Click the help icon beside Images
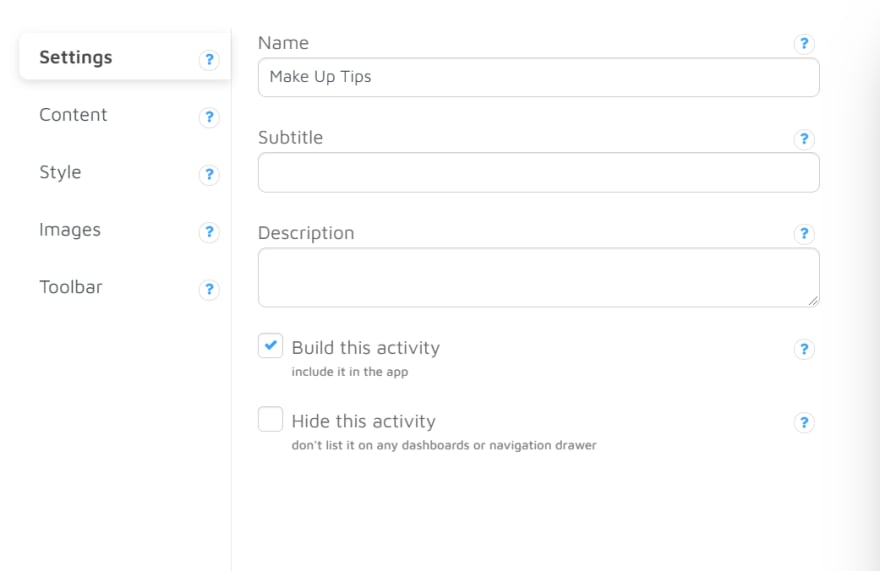Viewport: 880px width, 571px height. click(209, 232)
